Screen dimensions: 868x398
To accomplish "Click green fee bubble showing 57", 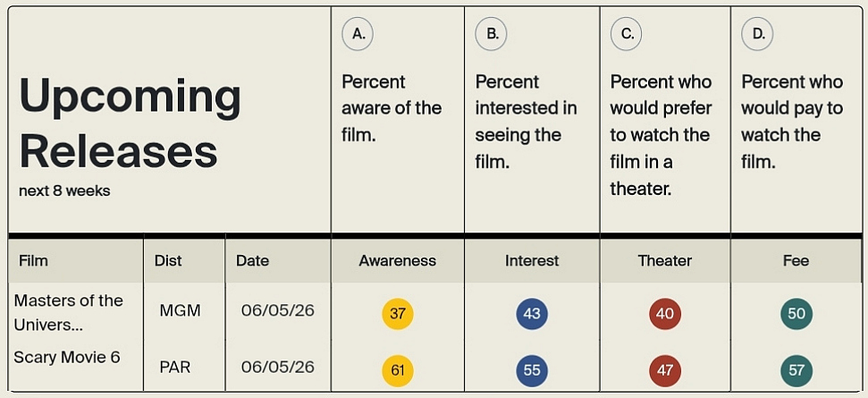I will click(796, 370).
